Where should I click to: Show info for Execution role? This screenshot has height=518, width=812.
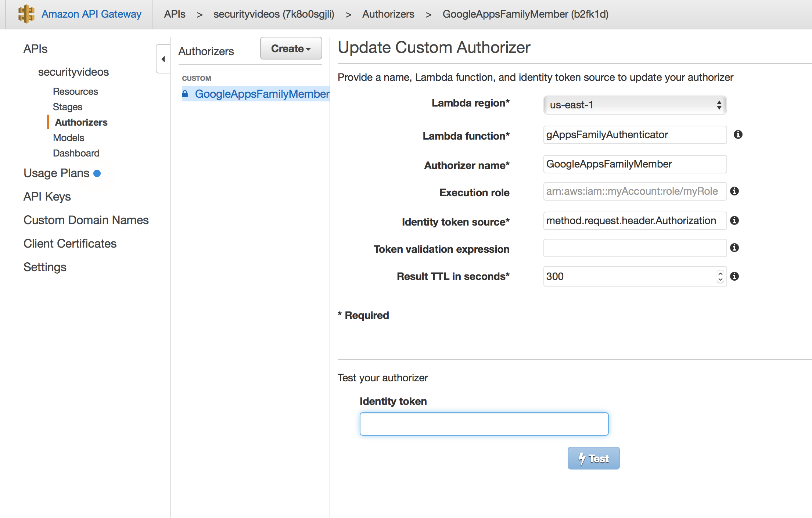tap(734, 191)
